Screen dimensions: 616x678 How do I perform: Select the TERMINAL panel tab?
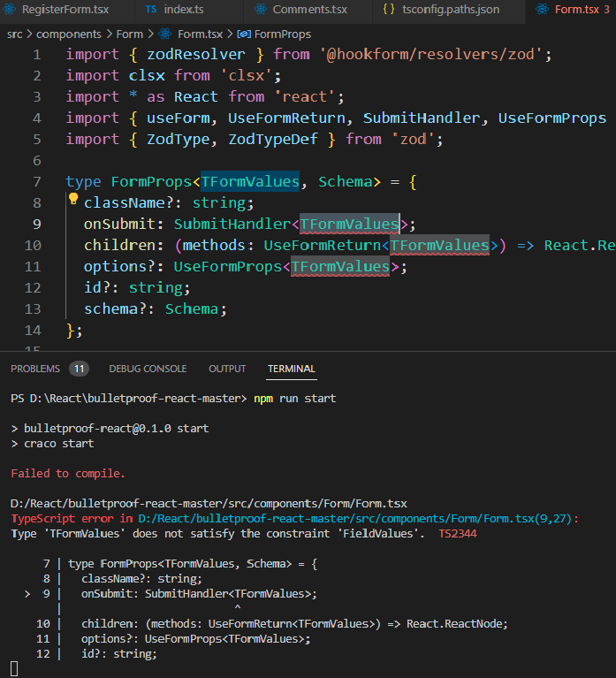pos(292,369)
